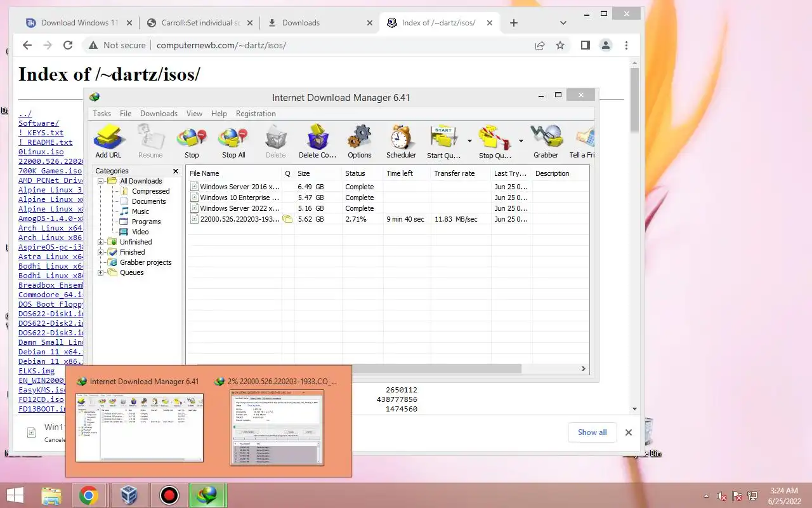Click the Stop toolbar icon
Viewport: 812px width, 508px height.
pyautogui.click(x=192, y=141)
